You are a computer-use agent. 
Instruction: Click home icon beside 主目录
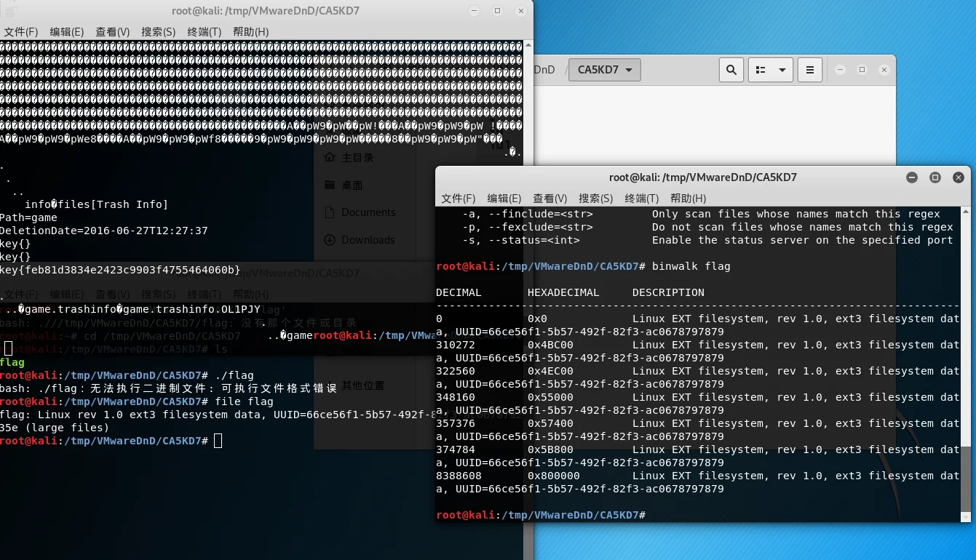pyautogui.click(x=329, y=158)
